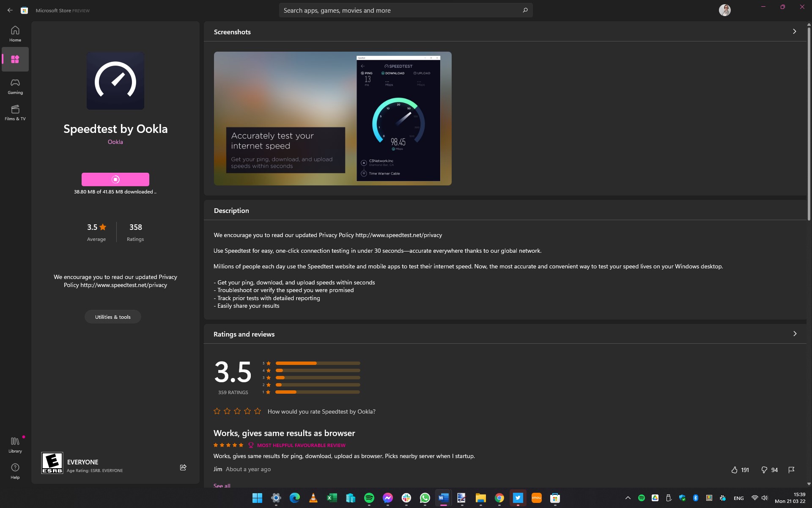Image resolution: width=812 pixels, height=508 pixels.
Task: Show hidden system tray icons
Action: [x=628, y=498]
